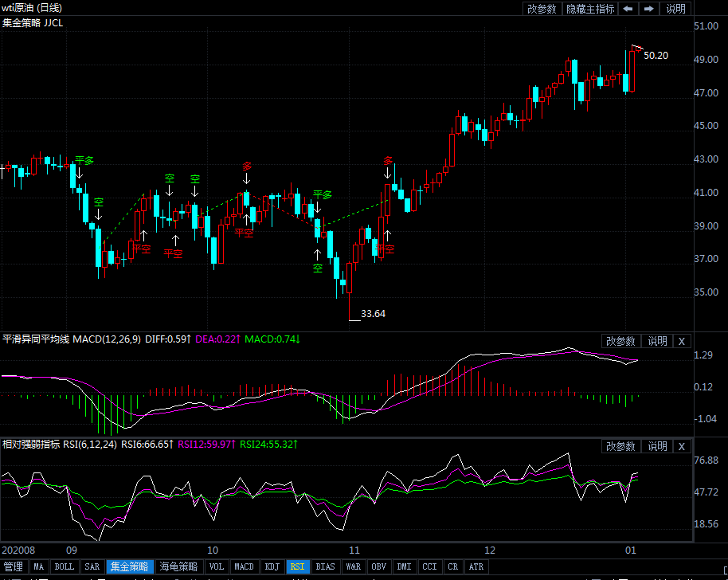This screenshot has width=728, height=580.
Task: Select the ATR indicator tab
Action: tap(476, 567)
